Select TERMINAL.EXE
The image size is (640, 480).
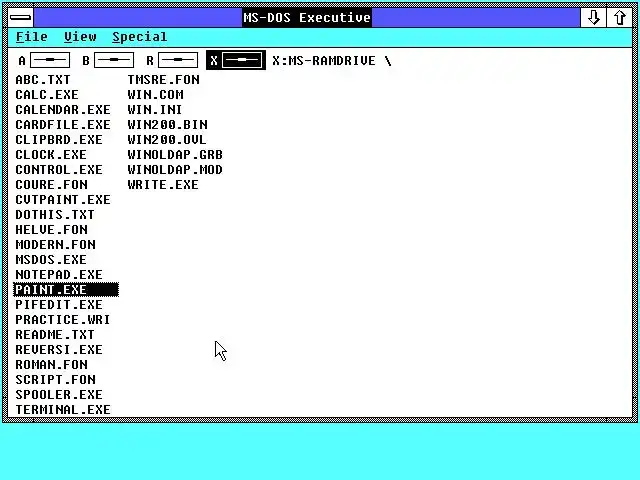63,410
